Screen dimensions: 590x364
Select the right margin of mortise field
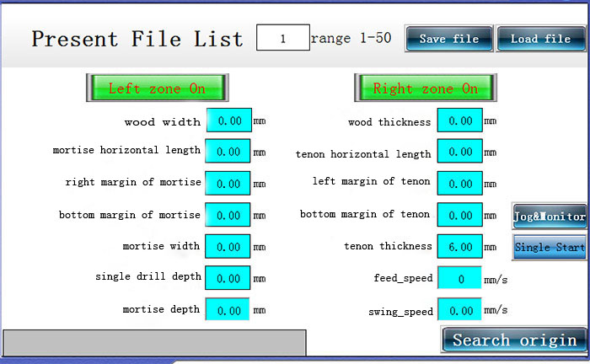[x=228, y=183]
